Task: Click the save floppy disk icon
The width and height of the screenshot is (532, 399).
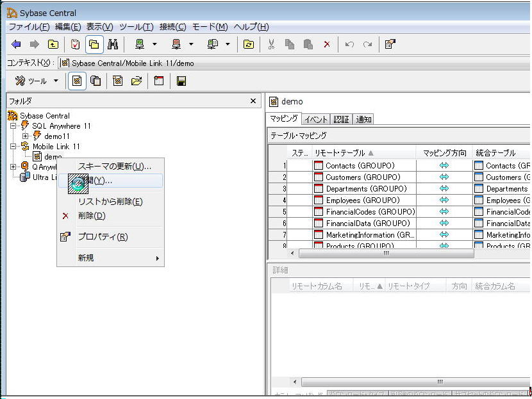Action: (x=181, y=81)
